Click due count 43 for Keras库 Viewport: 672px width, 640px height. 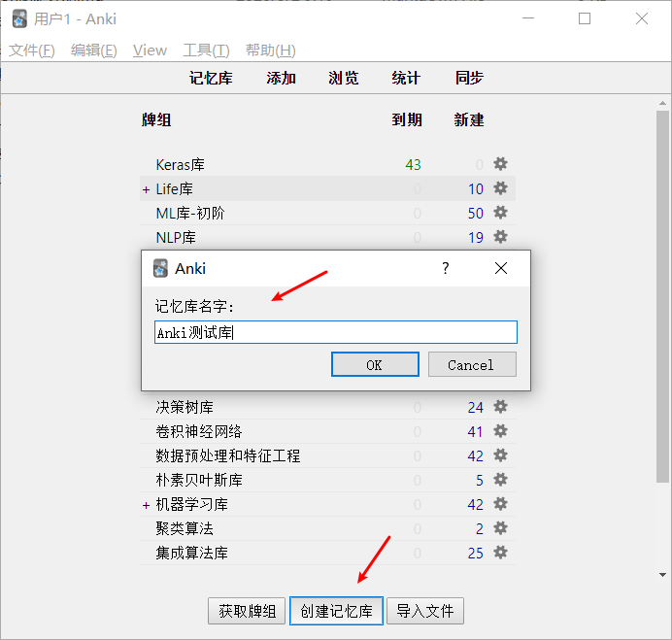pos(413,164)
